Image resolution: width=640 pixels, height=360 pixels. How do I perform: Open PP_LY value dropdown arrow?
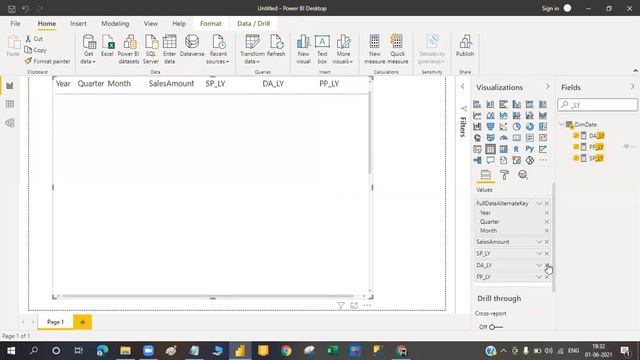(539, 277)
